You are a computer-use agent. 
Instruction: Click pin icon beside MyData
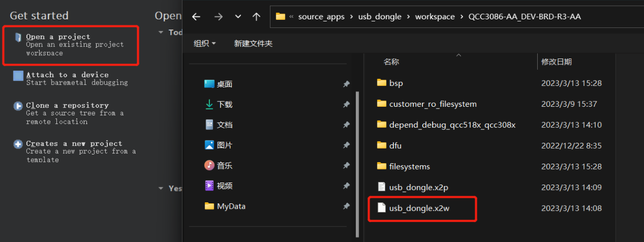click(x=346, y=206)
